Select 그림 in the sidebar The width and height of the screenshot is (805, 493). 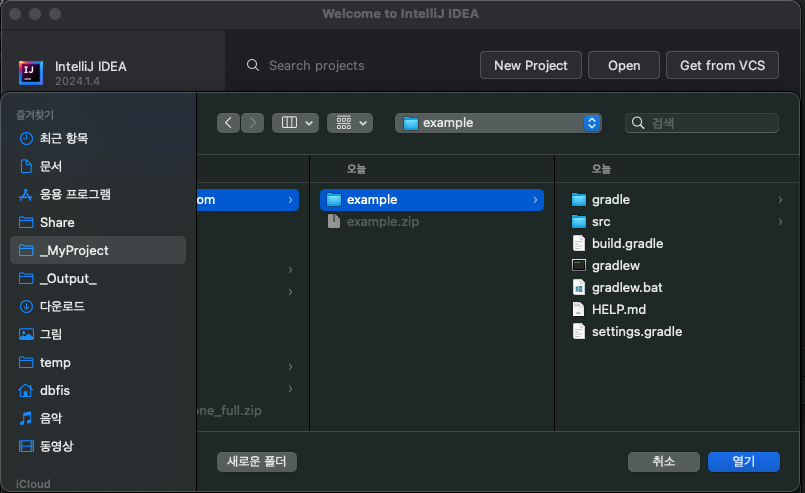pos(98,334)
